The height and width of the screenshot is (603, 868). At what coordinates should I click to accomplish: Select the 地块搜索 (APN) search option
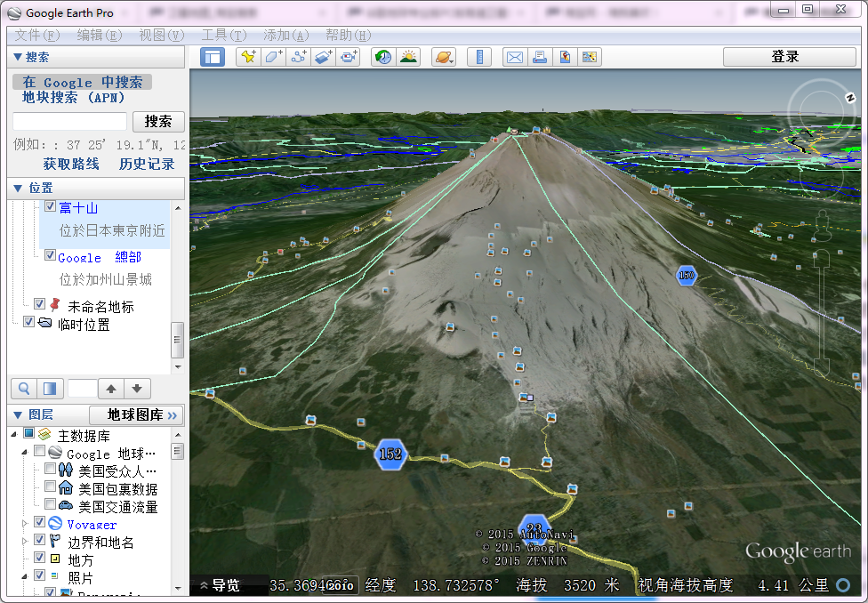click(x=73, y=98)
